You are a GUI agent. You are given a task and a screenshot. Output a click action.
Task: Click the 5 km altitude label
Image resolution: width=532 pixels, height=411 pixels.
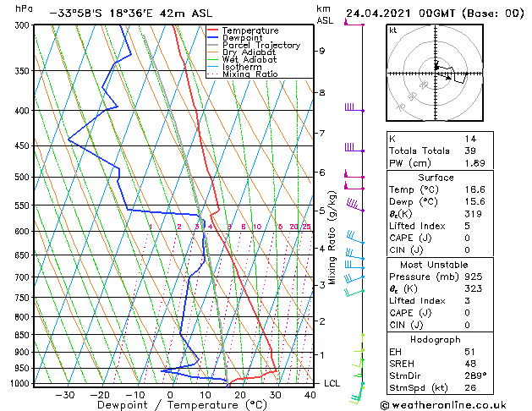pyautogui.click(x=321, y=211)
